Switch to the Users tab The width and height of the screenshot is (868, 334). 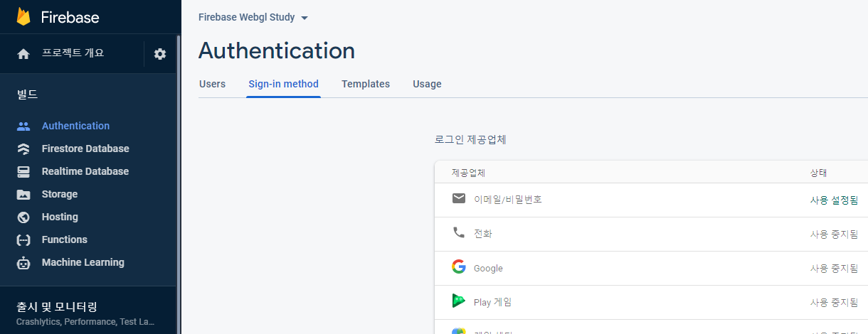click(x=212, y=84)
